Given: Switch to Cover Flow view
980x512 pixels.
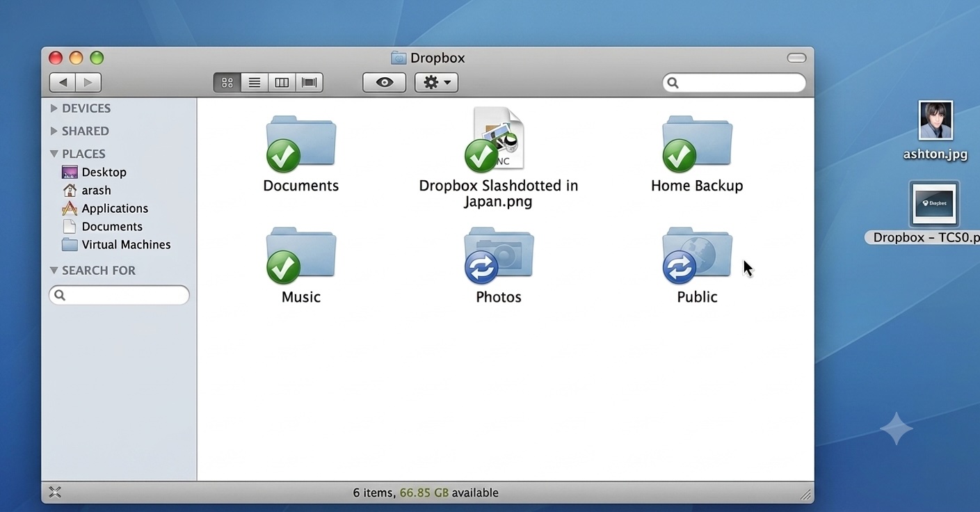Looking at the screenshot, I should click(310, 83).
